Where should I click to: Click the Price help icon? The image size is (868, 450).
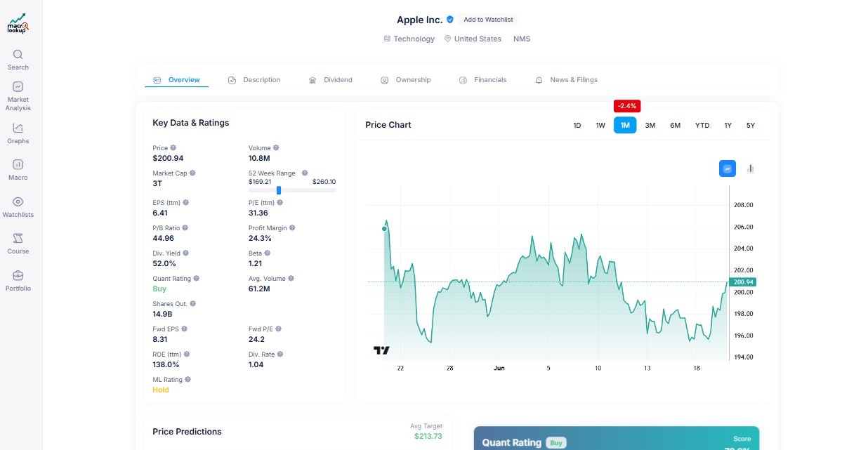(173, 148)
